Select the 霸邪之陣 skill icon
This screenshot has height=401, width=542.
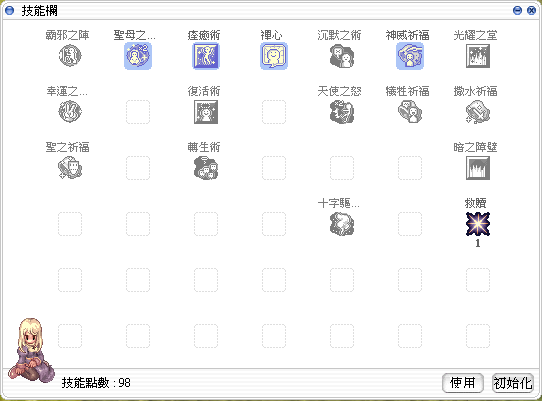tap(70, 56)
